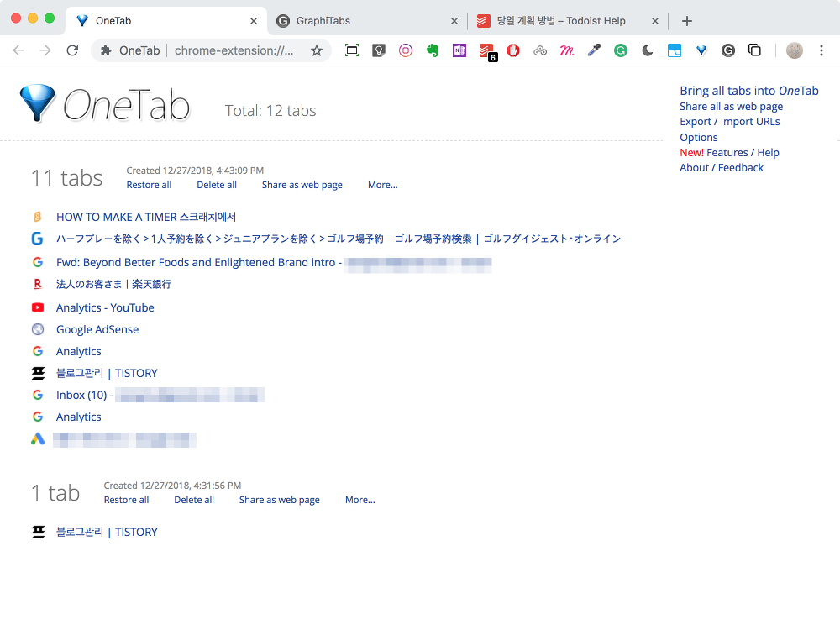
Task: Open the Chrome profile avatar
Action: pos(794,50)
